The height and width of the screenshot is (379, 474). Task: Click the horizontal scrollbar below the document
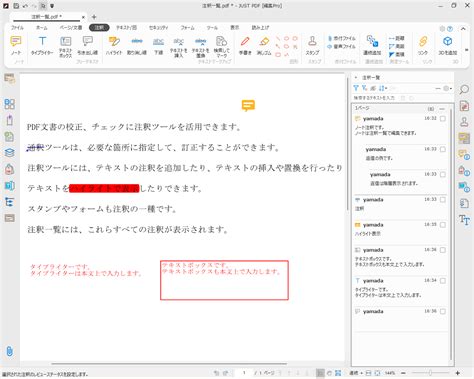[169, 364]
